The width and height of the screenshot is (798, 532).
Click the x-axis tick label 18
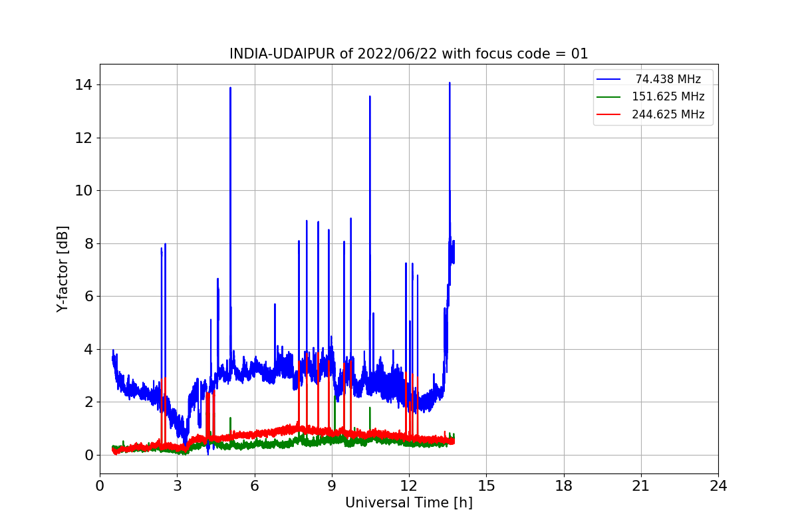[x=563, y=486]
